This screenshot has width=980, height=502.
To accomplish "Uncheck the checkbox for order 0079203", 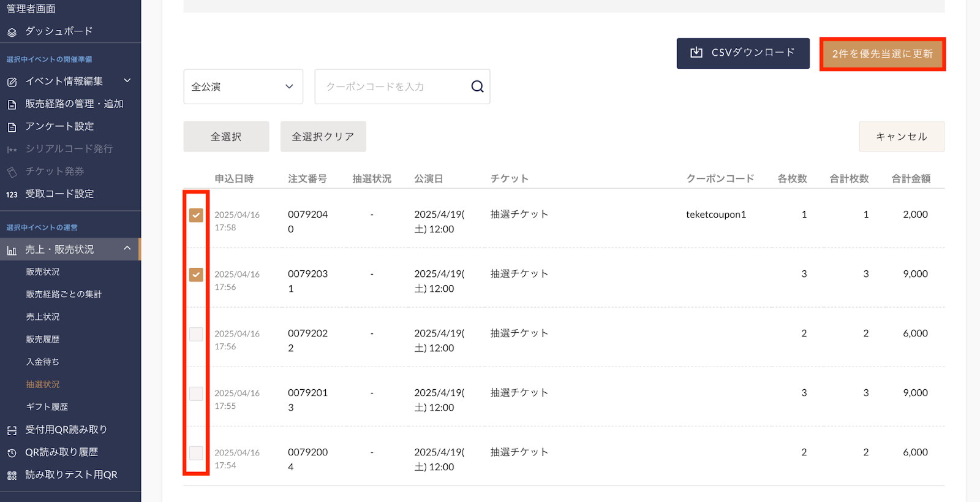I will tap(196, 275).
